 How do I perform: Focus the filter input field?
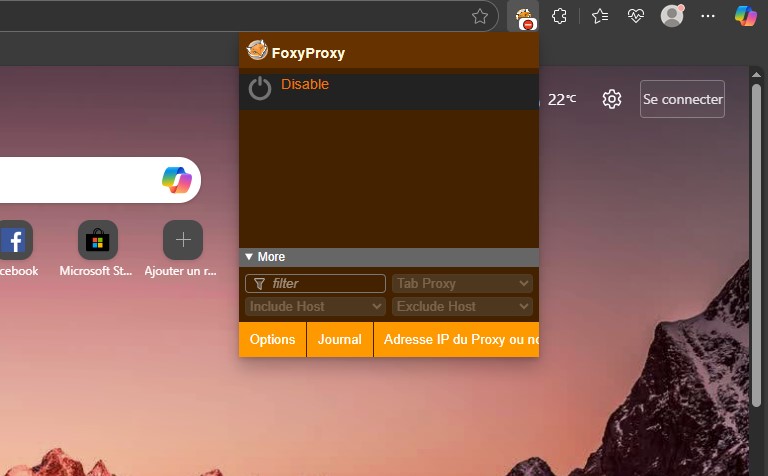315,284
